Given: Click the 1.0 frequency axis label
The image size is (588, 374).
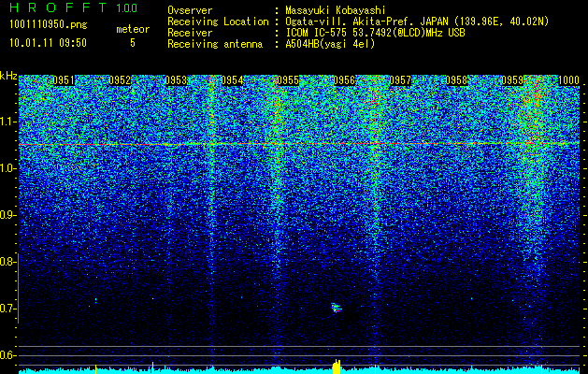Looking at the screenshot, I should tap(7, 169).
